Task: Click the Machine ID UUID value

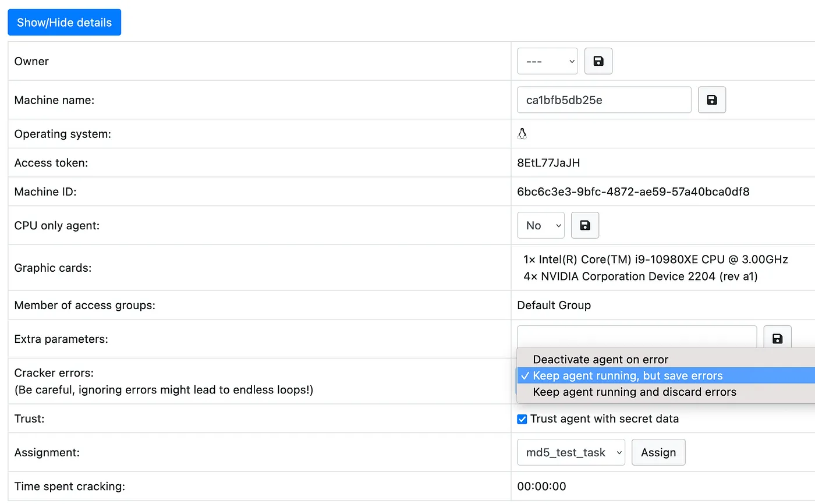Action: click(633, 191)
